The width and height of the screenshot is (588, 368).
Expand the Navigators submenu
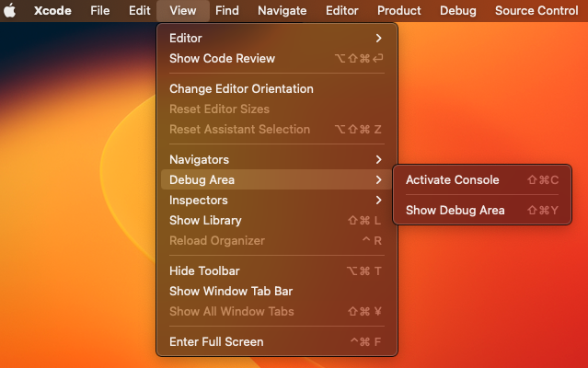[277, 160]
